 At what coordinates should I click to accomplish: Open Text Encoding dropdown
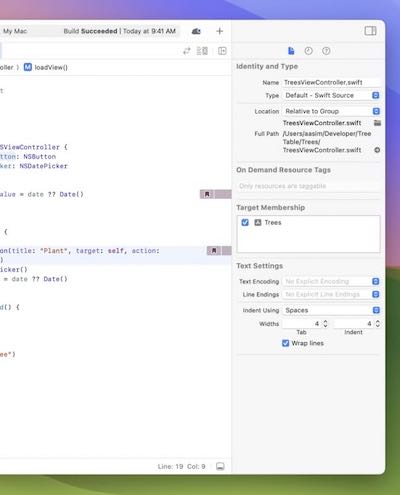[x=331, y=281]
